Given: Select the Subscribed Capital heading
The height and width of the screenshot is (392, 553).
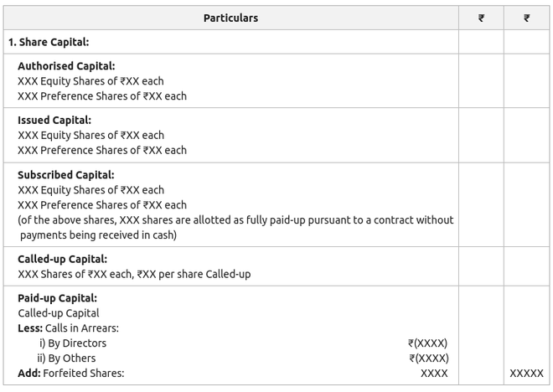Looking at the screenshot, I should tap(65, 175).
